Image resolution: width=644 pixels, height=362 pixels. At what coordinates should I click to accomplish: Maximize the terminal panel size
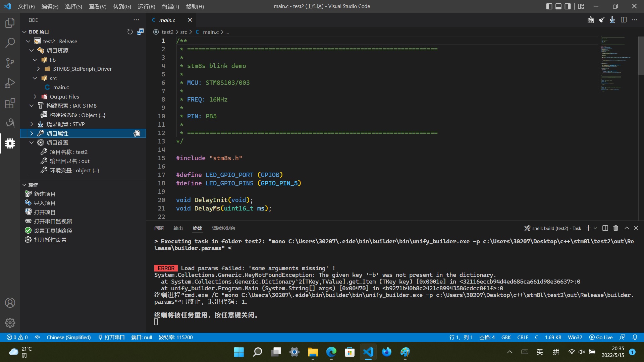[x=627, y=228]
